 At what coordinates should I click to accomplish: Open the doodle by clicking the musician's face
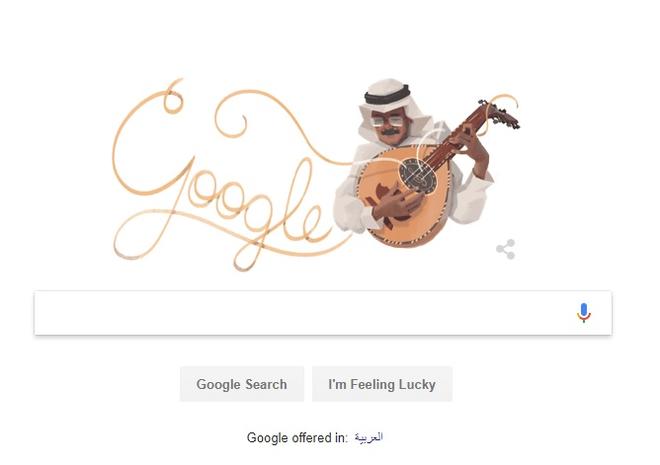coord(389,126)
